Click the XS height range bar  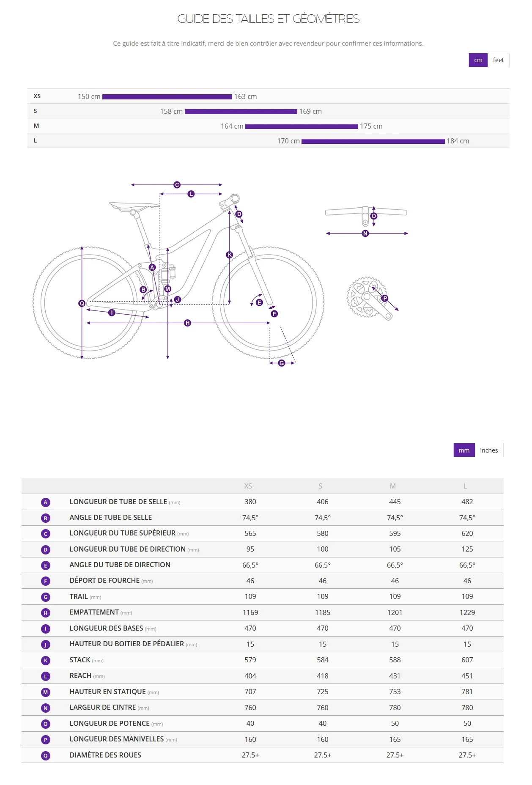click(x=167, y=97)
